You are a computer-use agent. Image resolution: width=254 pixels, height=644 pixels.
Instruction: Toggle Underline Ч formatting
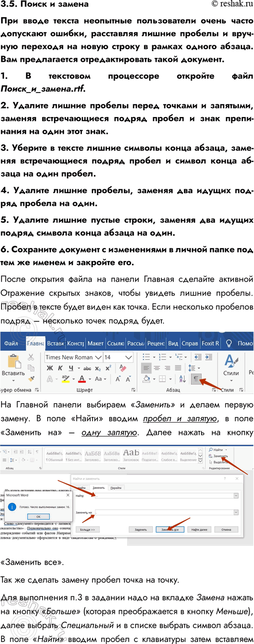coord(71,368)
